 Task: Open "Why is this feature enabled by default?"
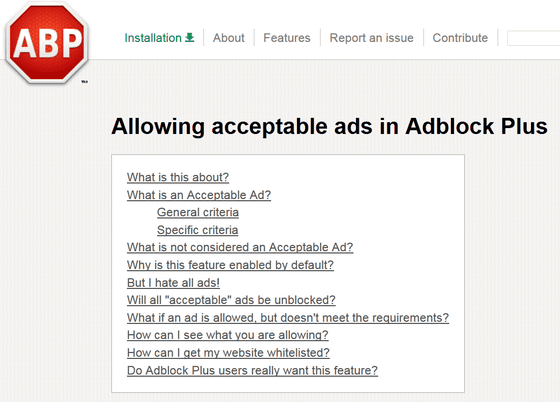pyautogui.click(x=230, y=265)
